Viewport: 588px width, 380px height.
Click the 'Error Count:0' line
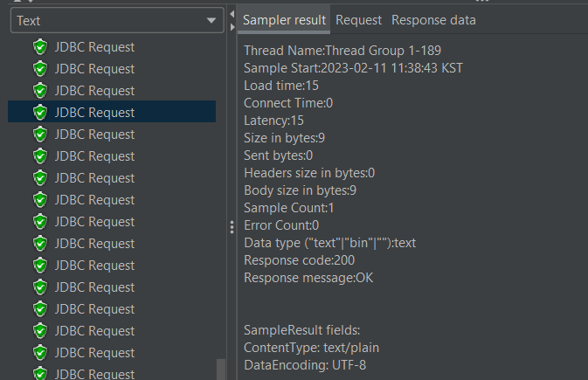281,225
